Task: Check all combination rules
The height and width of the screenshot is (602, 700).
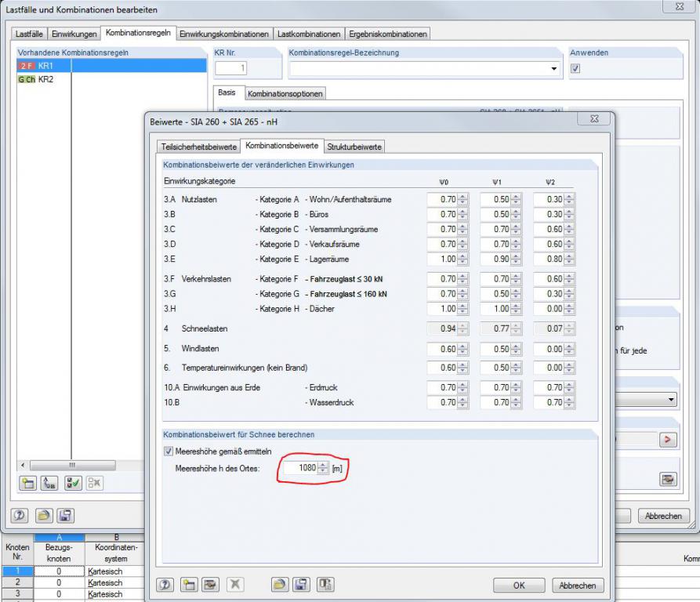Action: click(x=73, y=483)
